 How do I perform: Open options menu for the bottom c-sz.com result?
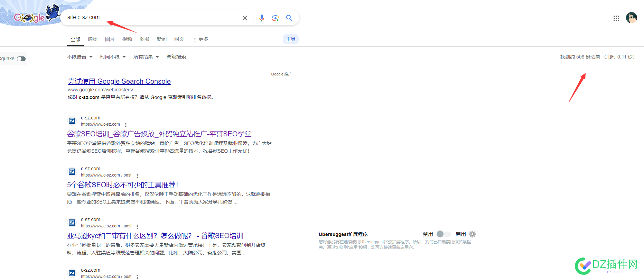tap(137, 277)
